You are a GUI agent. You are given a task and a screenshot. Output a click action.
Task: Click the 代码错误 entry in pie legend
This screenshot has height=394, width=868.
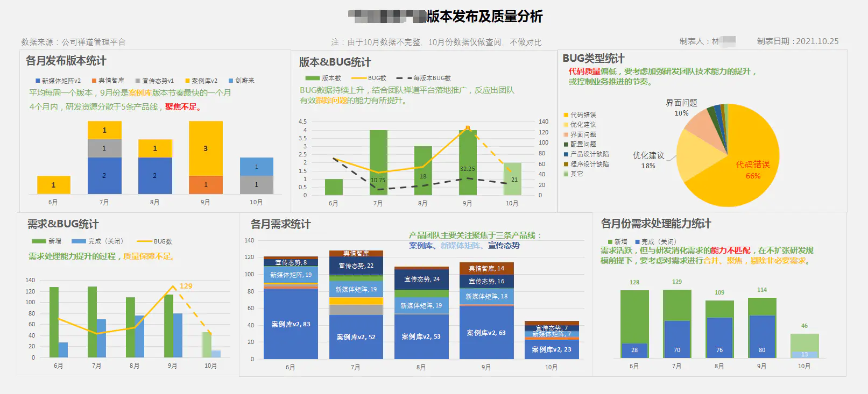(x=580, y=115)
